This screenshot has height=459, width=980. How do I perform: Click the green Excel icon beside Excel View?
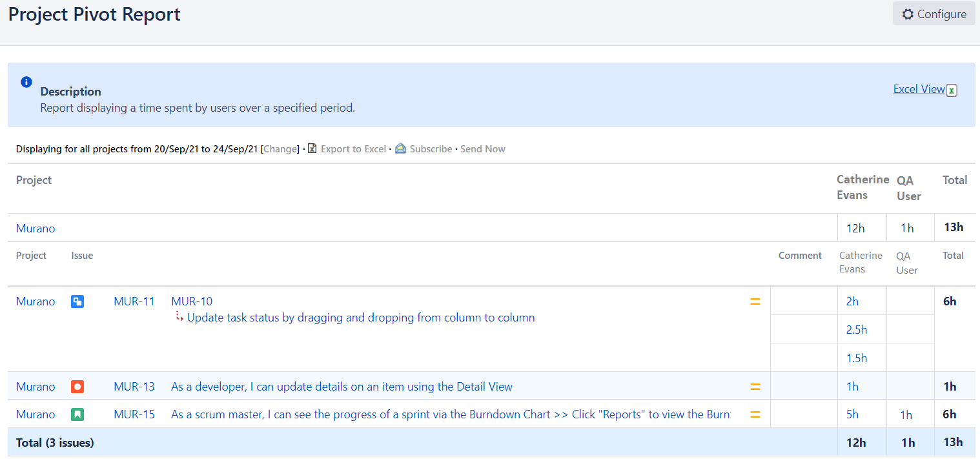[951, 90]
